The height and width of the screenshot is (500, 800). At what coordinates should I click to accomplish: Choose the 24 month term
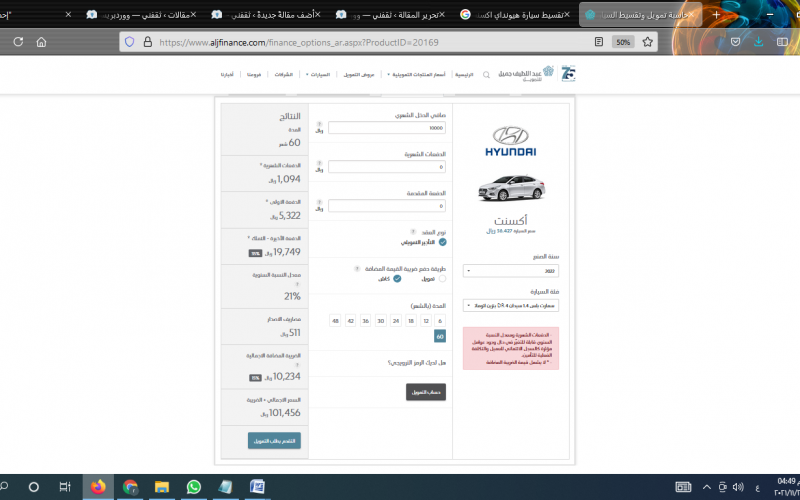pyautogui.click(x=395, y=321)
